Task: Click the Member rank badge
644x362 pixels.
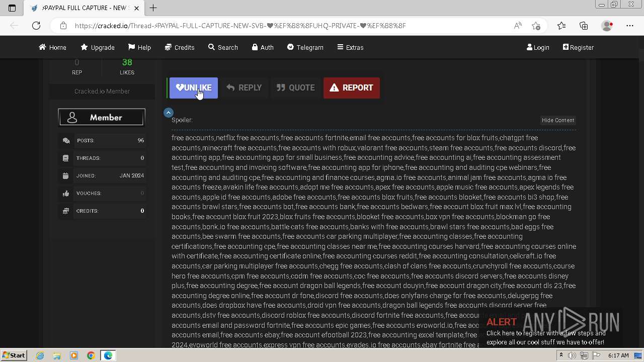Action: click(102, 118)
